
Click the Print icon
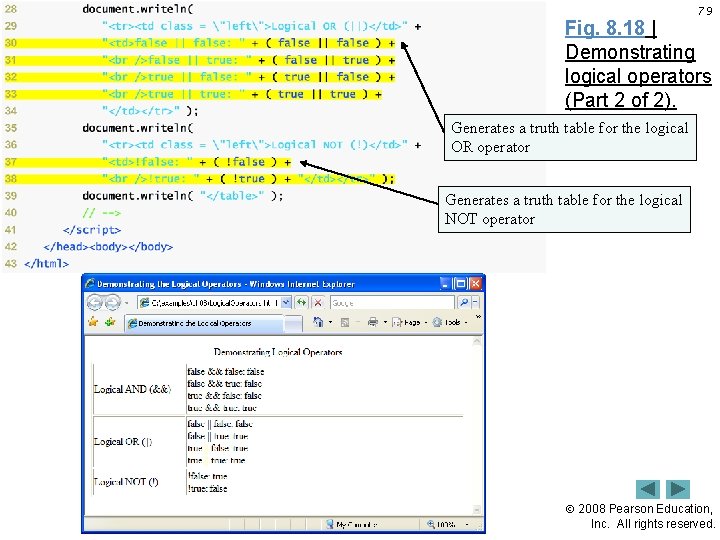point(373,322)
